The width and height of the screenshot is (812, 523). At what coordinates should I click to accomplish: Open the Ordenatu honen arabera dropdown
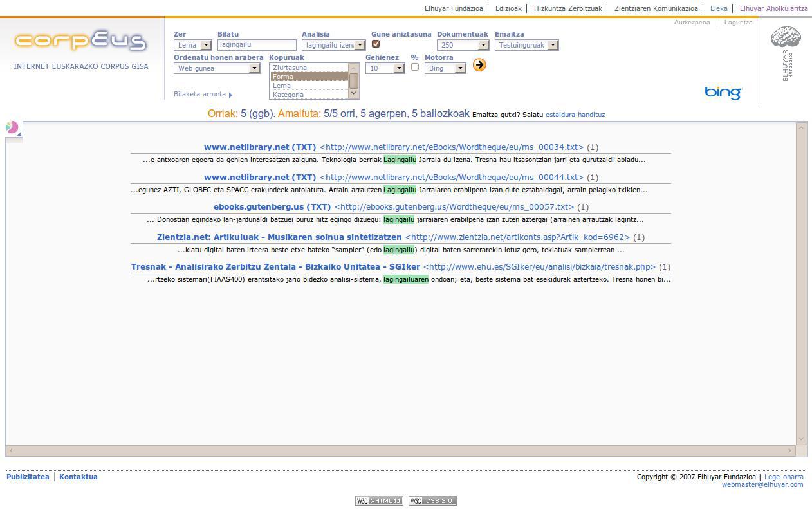[x=217, y=68]
